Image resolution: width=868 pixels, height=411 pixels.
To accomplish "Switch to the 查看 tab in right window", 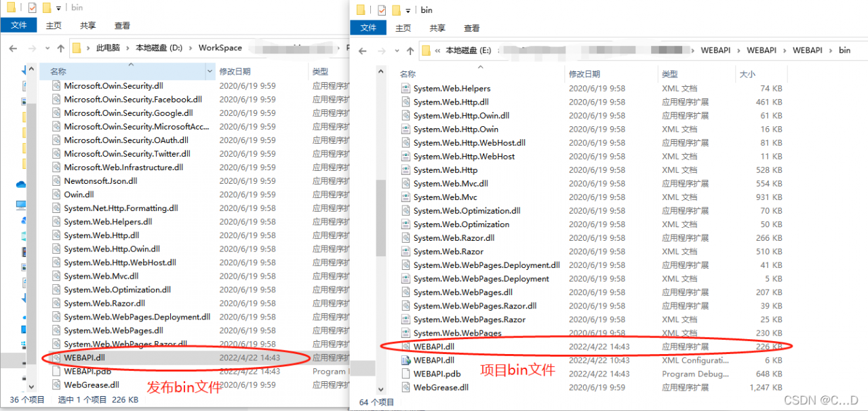I will tap(472, 28).
